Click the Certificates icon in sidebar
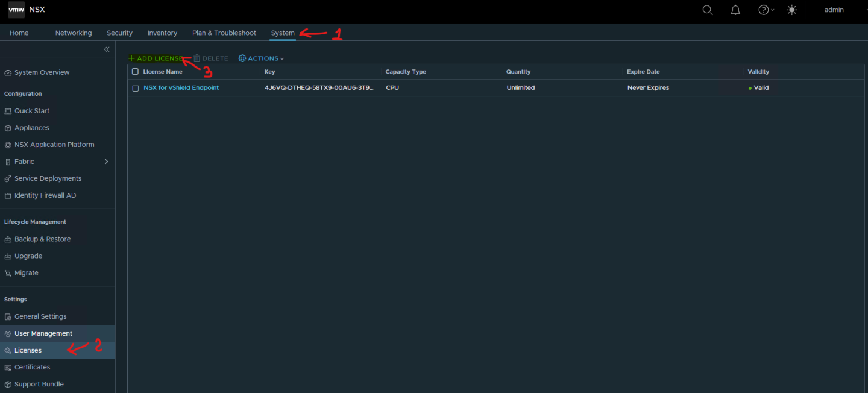 [8, 368]
